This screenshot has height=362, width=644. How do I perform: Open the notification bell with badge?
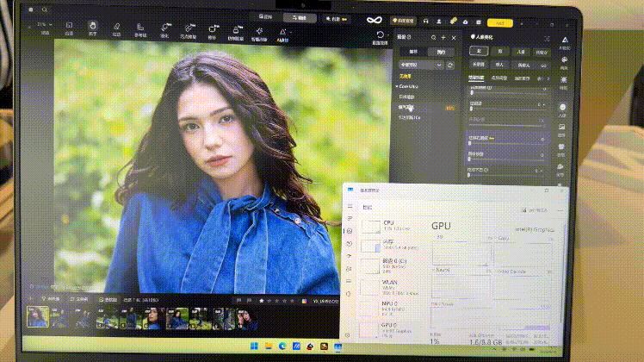tap(453, 21)
